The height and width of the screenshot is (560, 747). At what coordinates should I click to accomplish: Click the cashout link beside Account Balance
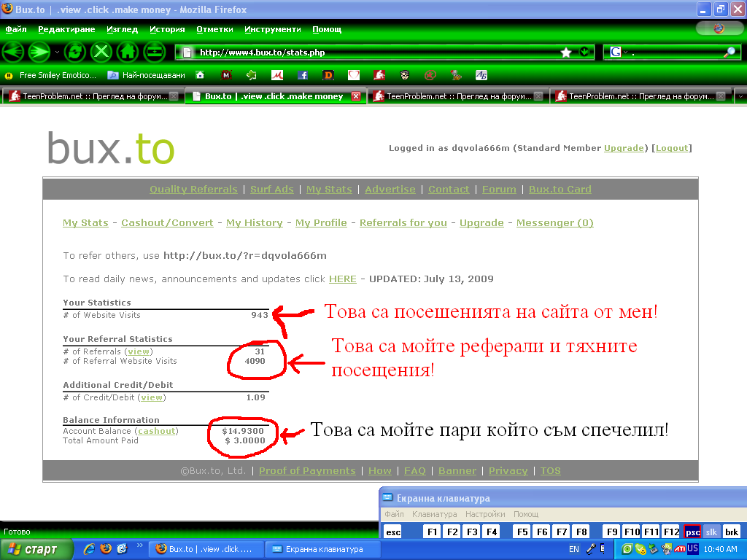pos(157,431)
